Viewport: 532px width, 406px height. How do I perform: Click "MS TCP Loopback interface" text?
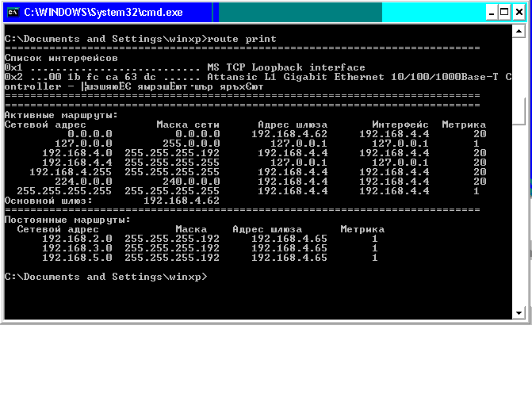click(x=286, y=67)
